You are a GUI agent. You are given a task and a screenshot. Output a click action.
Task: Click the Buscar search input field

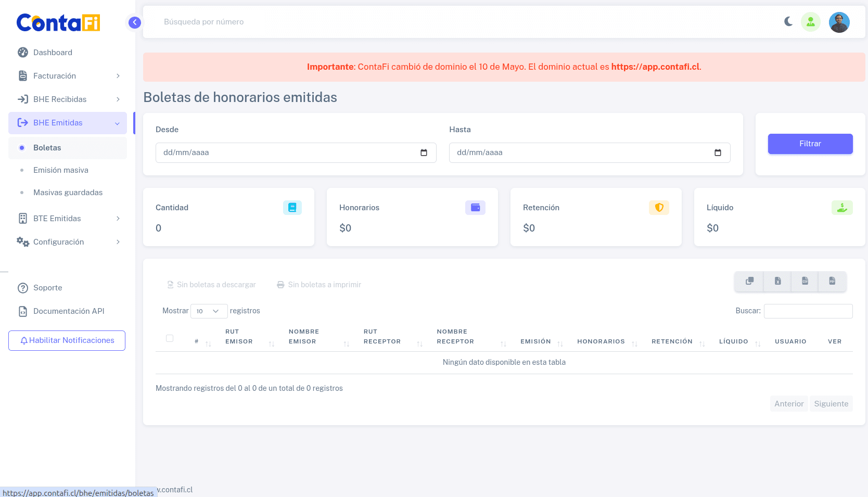click(808, 311)
